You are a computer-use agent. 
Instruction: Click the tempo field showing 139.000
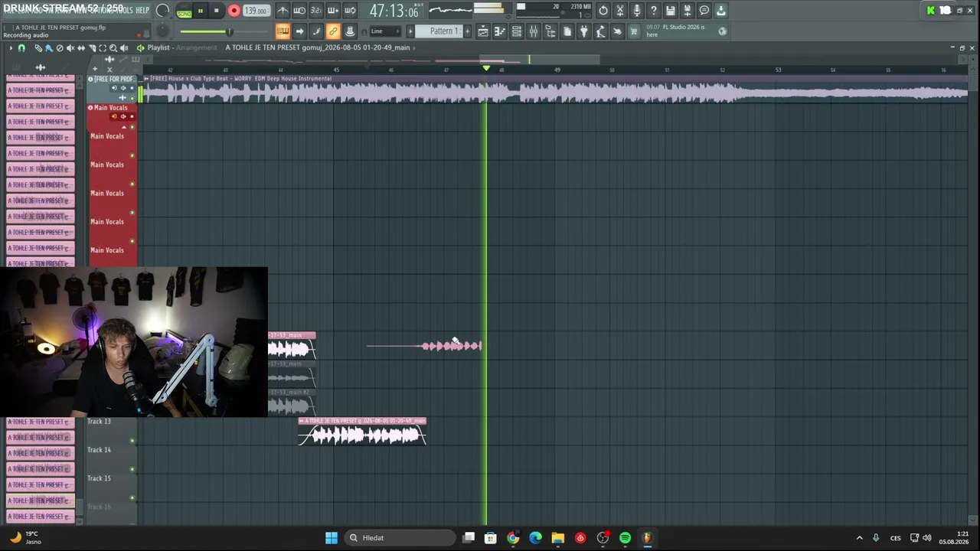256,11
